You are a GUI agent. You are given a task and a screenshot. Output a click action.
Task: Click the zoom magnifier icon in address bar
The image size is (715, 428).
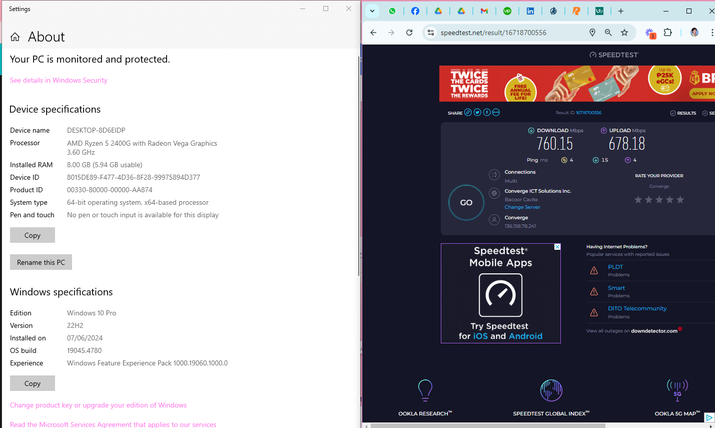point(608,32)
